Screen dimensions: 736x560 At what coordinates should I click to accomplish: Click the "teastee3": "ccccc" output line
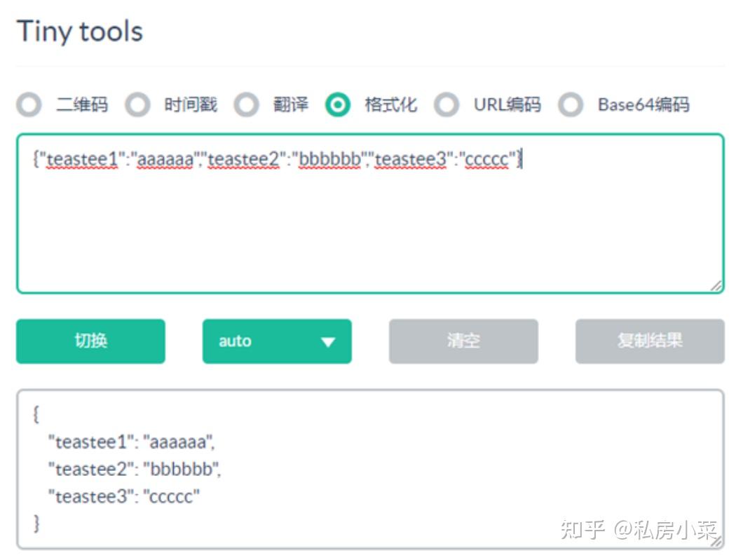[x=124, y=496]
